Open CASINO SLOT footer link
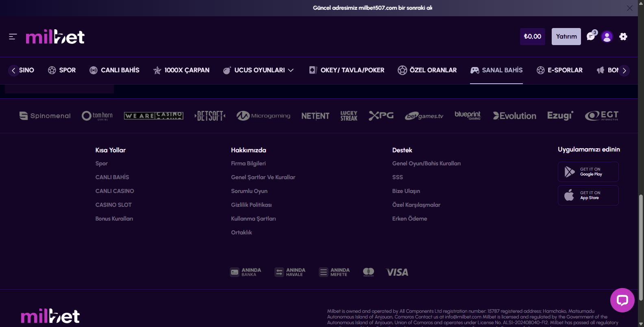Image resolution: width=644 pixels, height=327 pixels. click(113, 205)
